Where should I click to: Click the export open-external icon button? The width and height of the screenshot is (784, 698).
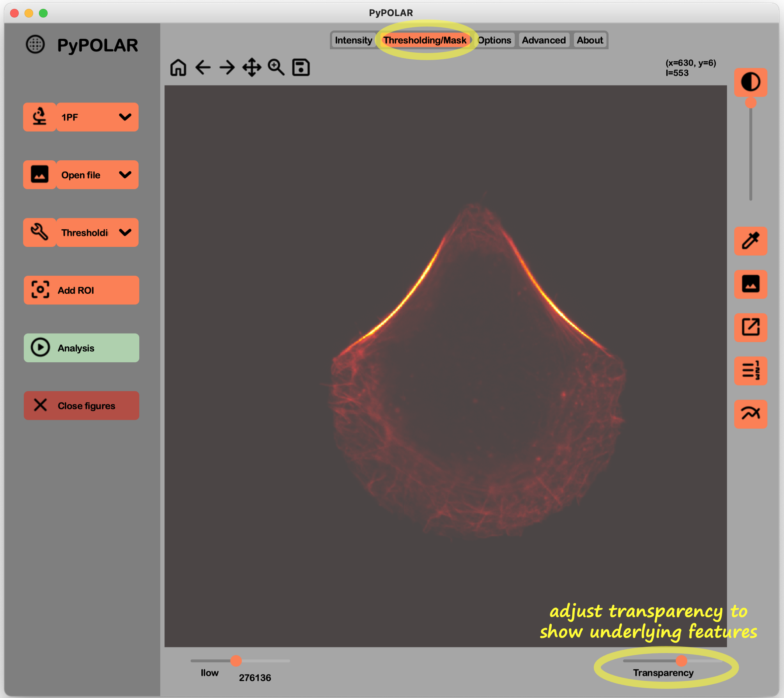click(x=750, y=327)
